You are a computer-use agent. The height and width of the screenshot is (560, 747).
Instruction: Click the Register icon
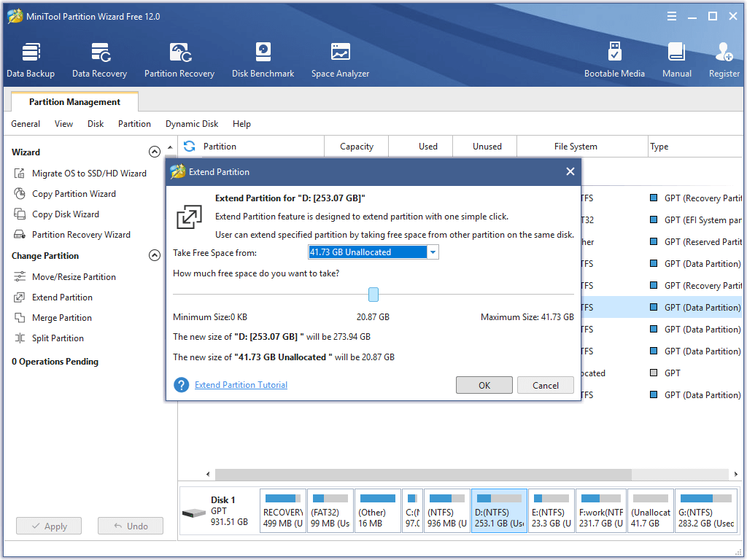tap(724, 52)
